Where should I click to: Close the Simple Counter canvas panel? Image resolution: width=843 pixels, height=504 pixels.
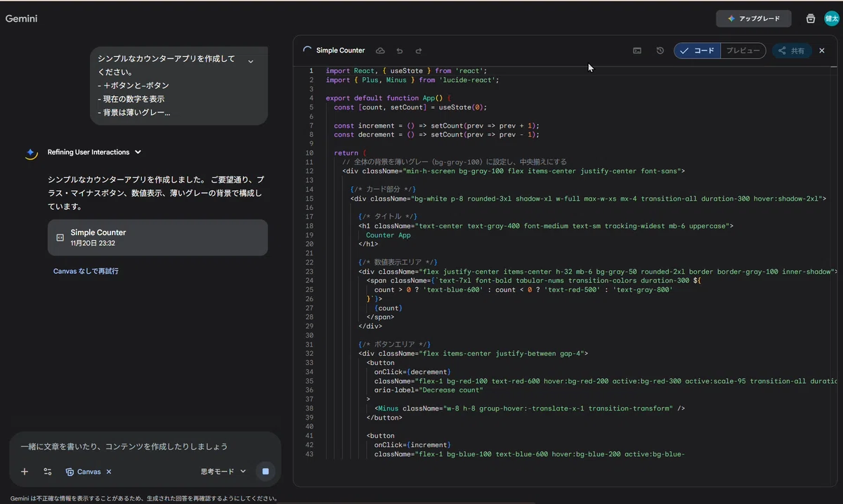[822, 51]
